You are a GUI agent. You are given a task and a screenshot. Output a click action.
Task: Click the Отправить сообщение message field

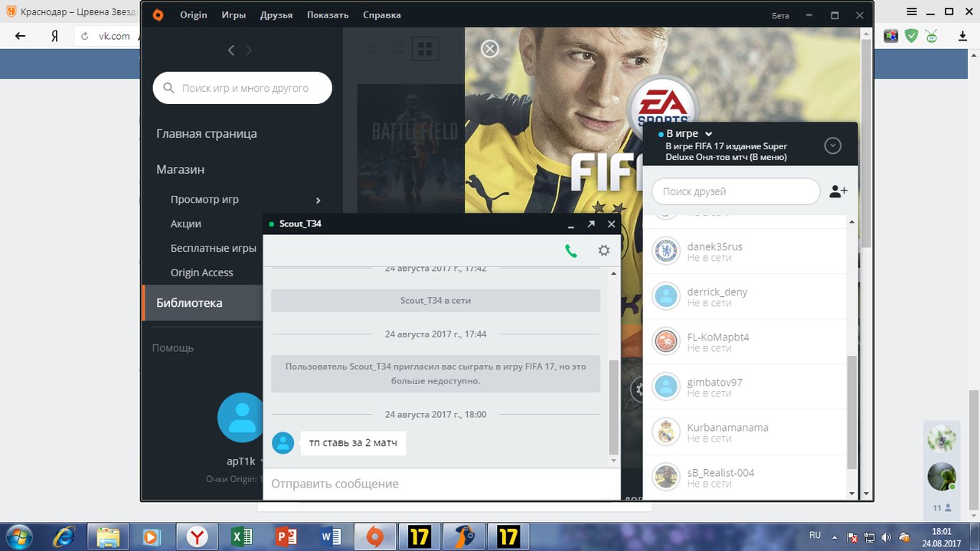tap(442, 484)
